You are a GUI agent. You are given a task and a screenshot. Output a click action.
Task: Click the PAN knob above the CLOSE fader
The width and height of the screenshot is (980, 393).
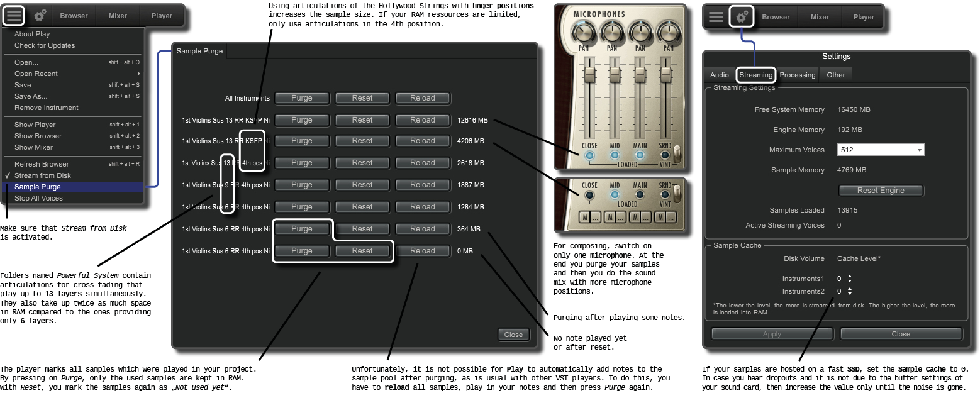(x=584, y=31)
